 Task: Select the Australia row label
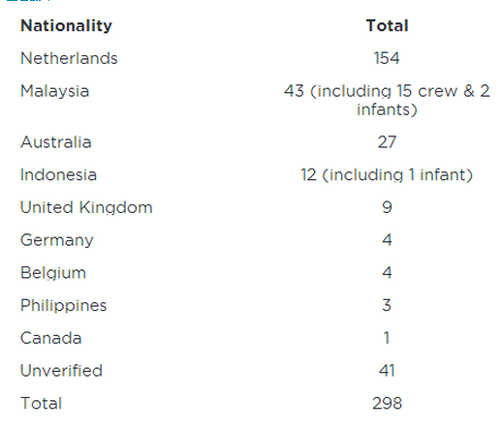point(56,142)
